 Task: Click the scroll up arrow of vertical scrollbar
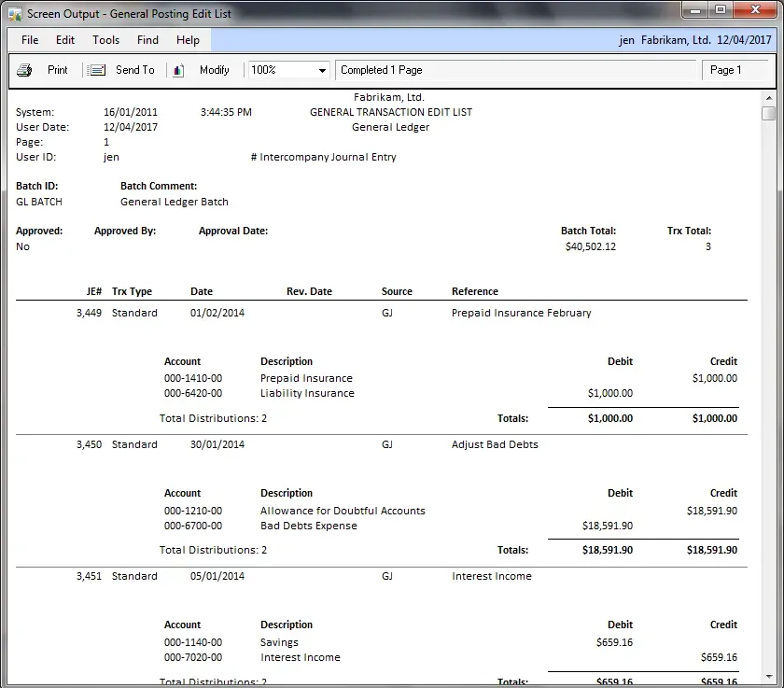(768, 98)
